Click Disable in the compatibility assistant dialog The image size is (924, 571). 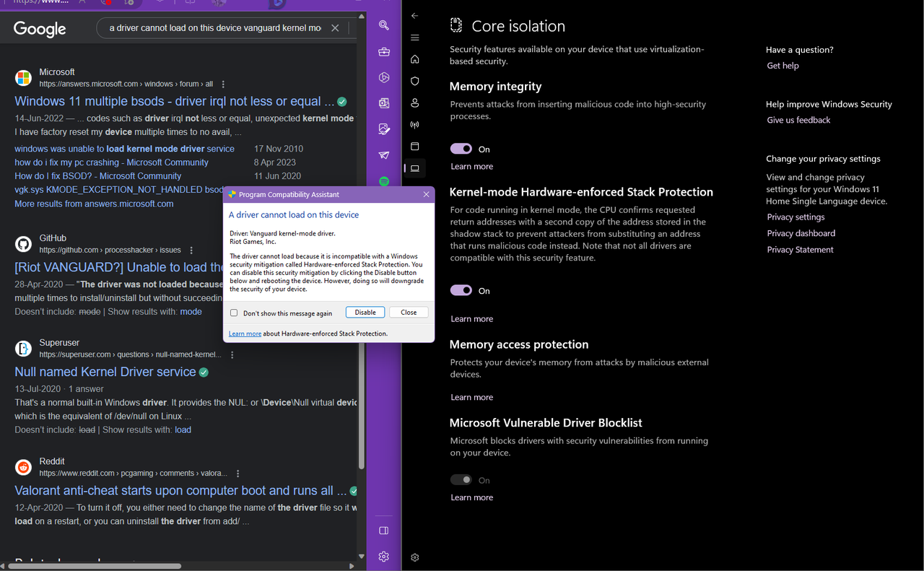[365, 312]
